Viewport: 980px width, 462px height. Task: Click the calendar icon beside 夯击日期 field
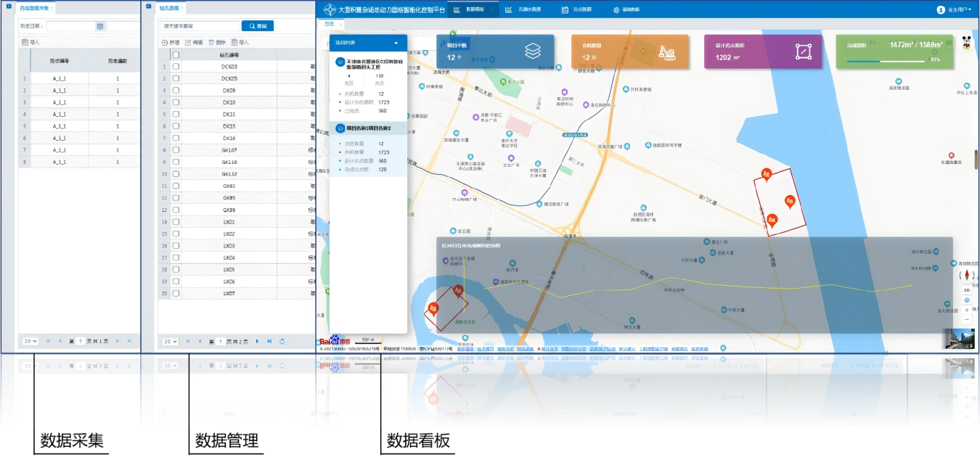(x=100, y=26)
